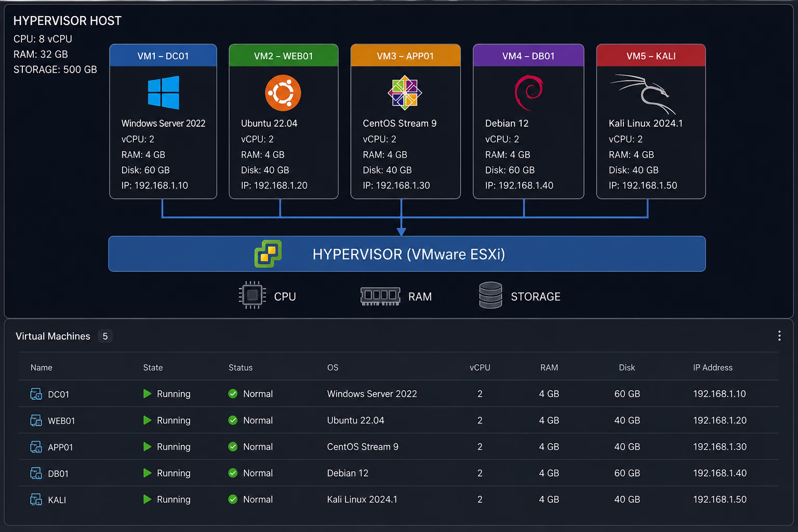Click the RAM memory module icon
This screenshot has height=532, width=798.
click(x=380, y=296)
